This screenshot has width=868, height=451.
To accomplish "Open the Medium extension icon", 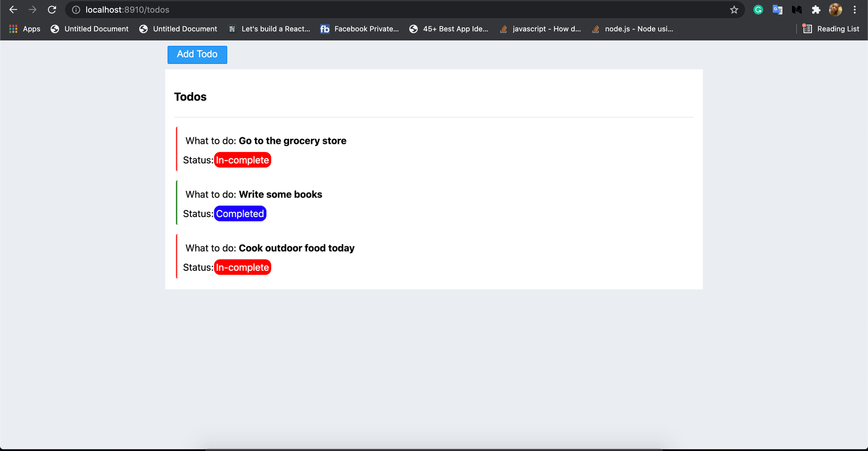I will pyautogui.click(x=797, y=10).
